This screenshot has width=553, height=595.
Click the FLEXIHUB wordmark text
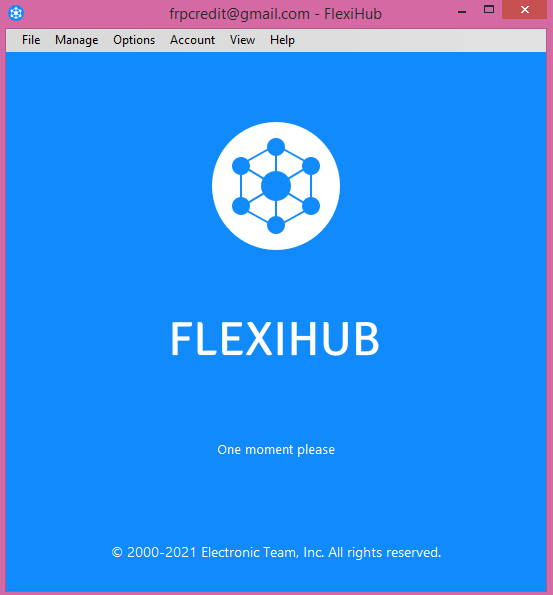[275, 338]
